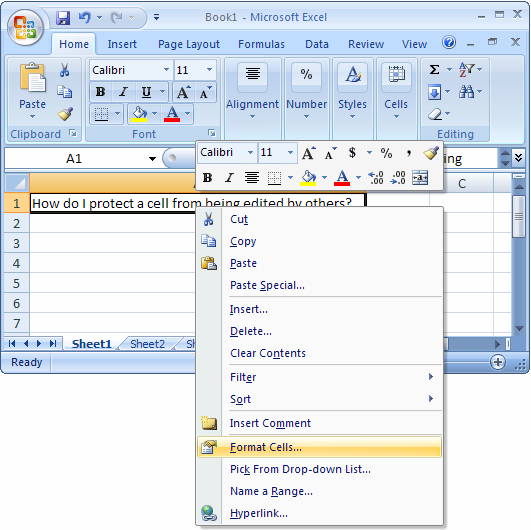Expand the formula bar
This screenshot has width=531, height=530.
tap(518, 158)
